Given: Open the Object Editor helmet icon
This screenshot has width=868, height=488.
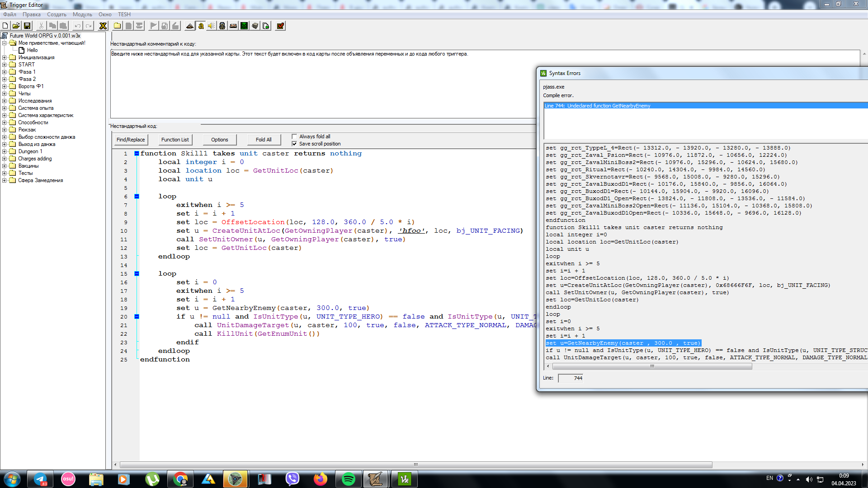Looking at the screenshot, I should (222, 26).
